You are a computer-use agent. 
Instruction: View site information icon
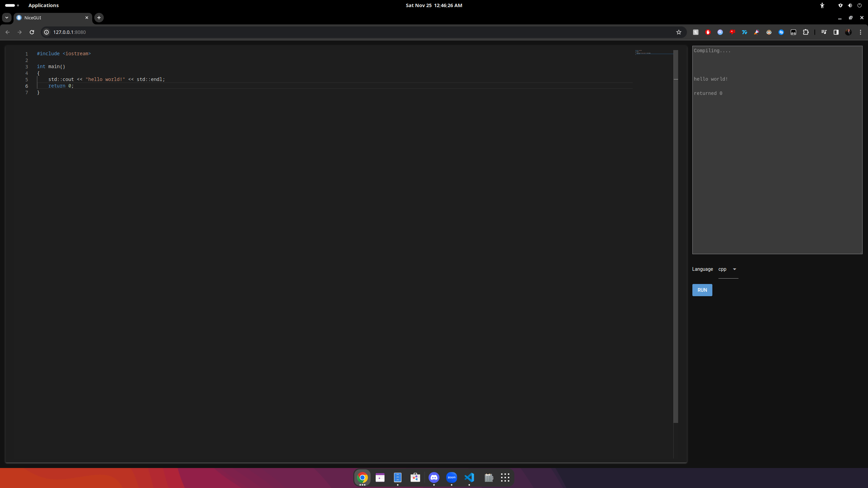coord(47,32)
